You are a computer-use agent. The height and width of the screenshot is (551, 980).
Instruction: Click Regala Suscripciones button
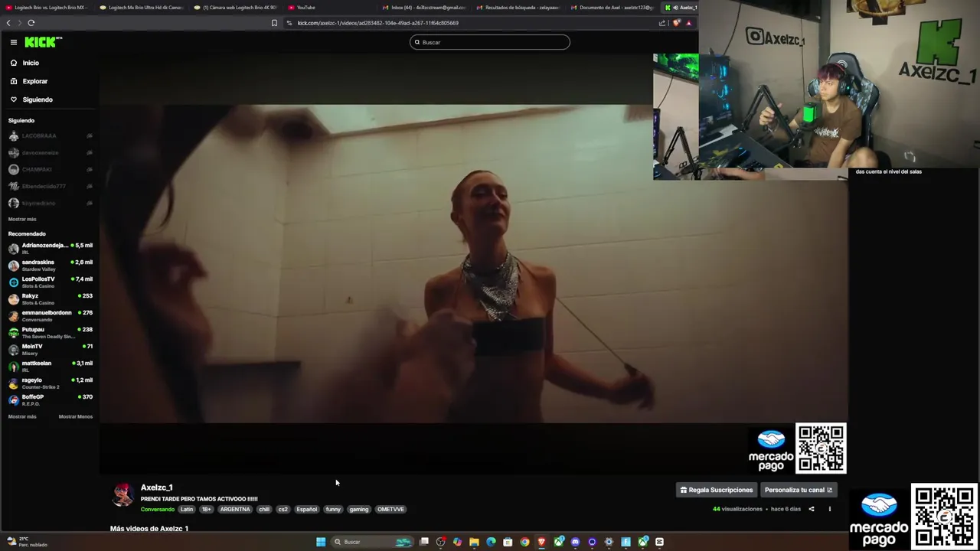(x=717, y=490)
